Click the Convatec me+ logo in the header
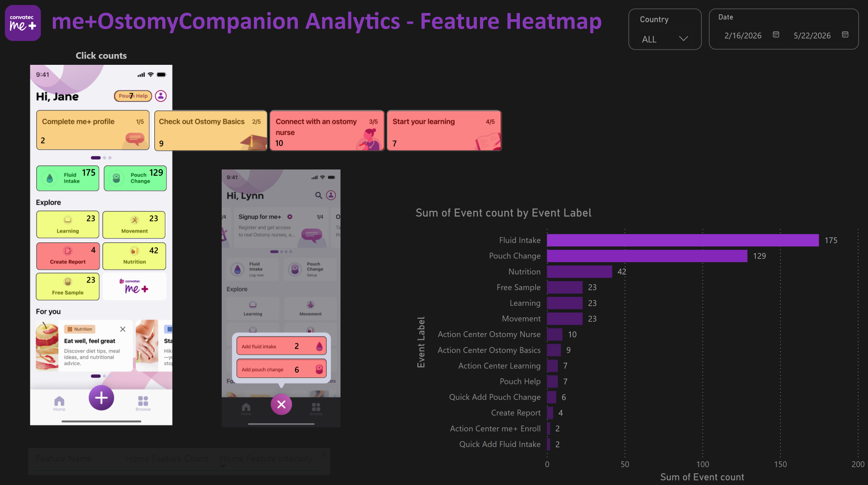 (23, 23)
